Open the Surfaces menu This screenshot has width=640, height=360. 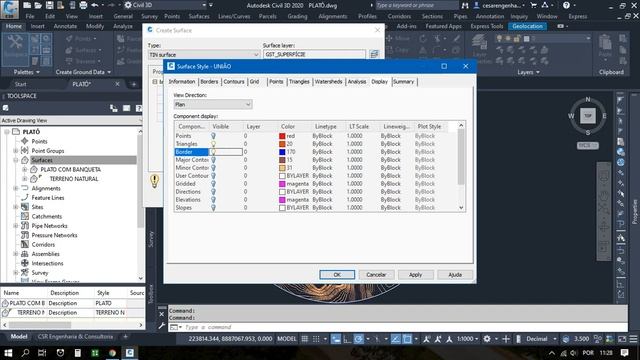(199, 16)
